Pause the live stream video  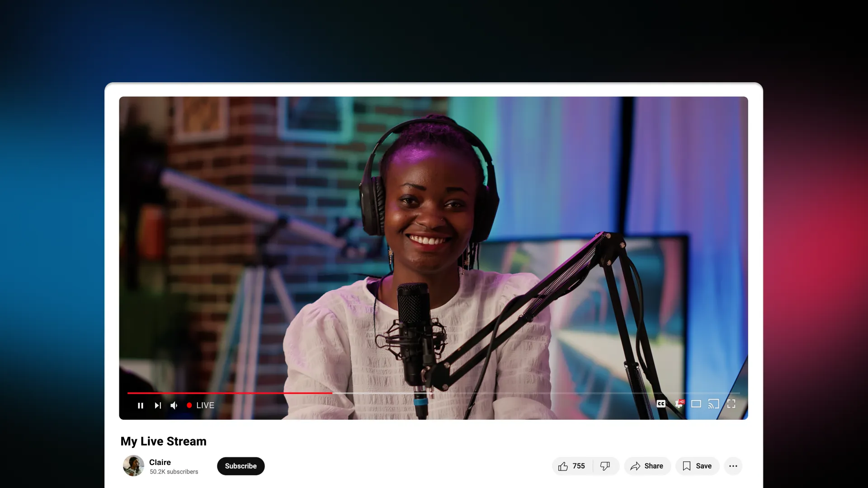click(141, 405)
